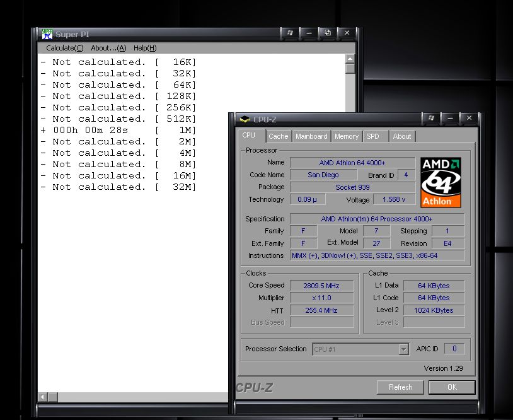This screenshot has height=420, width=513.
Task: Click the Multiplier value 'x 11.0'
Action: point(321,298)
